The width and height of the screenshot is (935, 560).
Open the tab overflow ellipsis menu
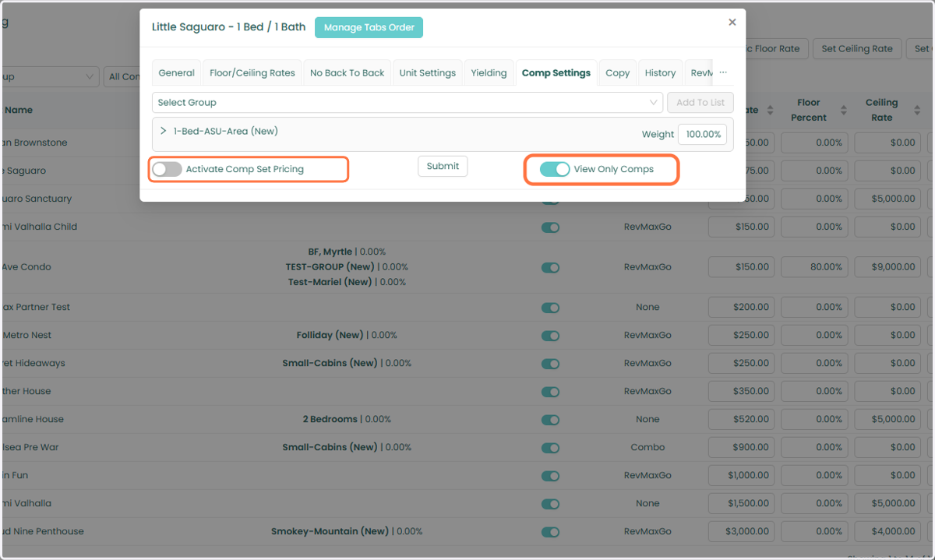pos(723,72)
